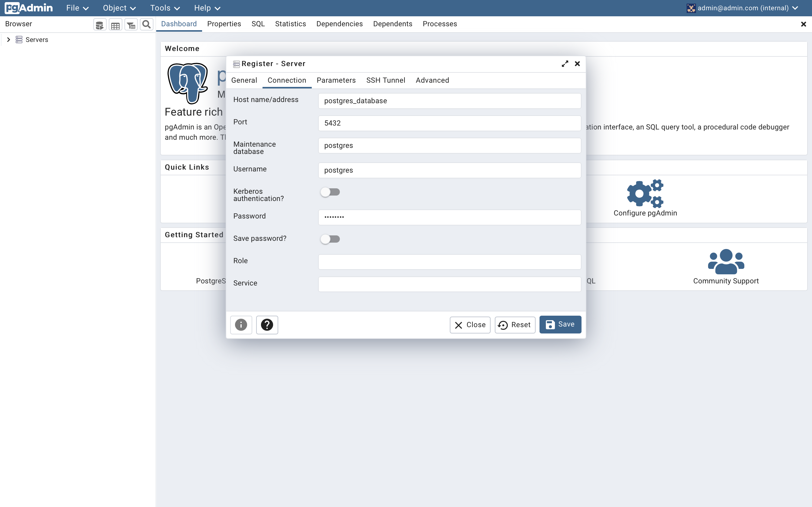812x507 pixels.
Task: Click the Filtered Rows icon in Browser toolbar
Action: (x=131, y=25)
